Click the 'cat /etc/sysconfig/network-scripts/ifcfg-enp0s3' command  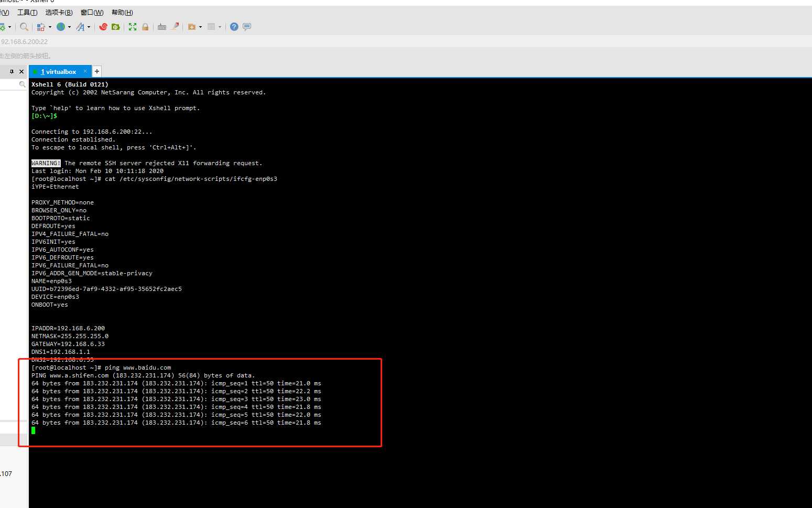pos(191,179)
